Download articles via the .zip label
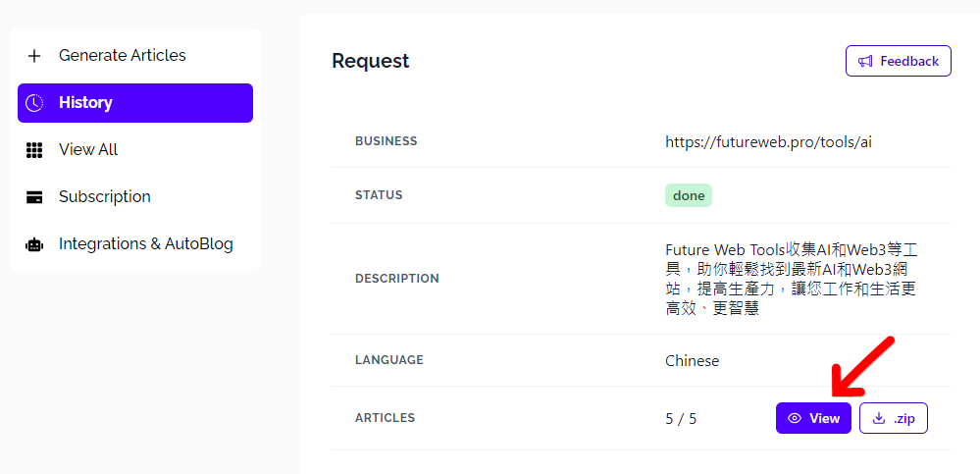 [903, 418]
